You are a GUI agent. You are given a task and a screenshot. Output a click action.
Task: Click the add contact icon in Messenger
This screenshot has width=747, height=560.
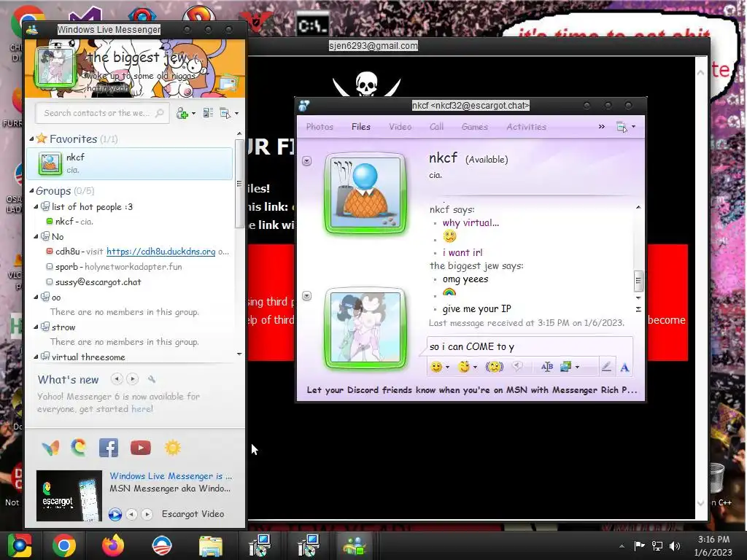click(x=182, y=113)
